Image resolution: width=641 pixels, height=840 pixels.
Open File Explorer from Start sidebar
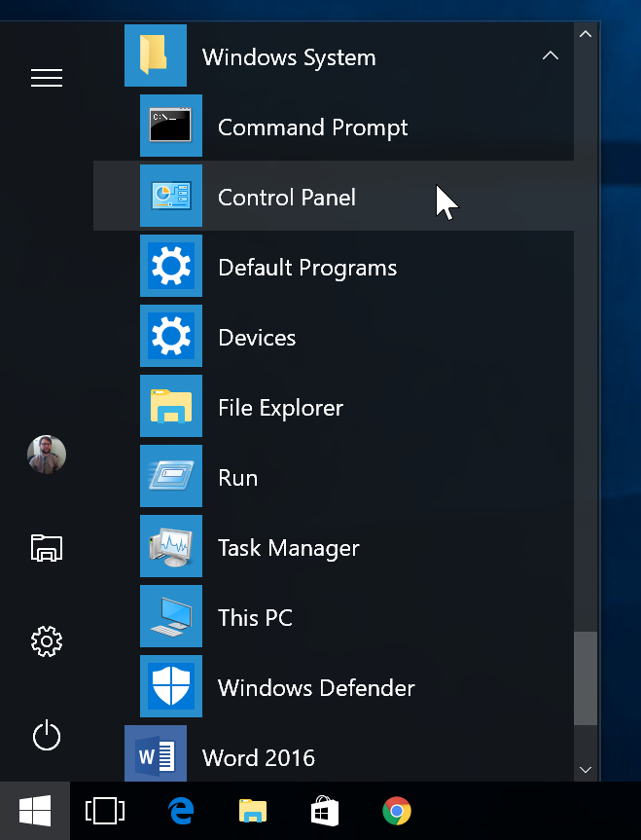(47, 548)
